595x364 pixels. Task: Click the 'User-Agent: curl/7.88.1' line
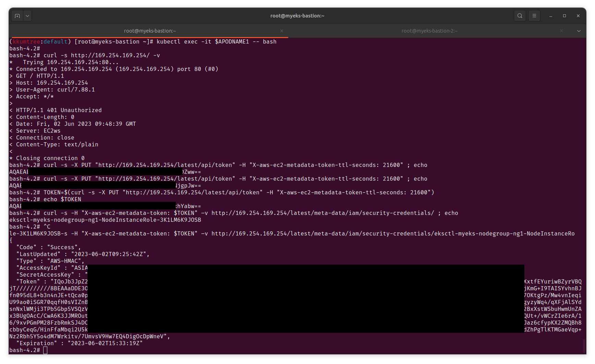coord(52,89)
